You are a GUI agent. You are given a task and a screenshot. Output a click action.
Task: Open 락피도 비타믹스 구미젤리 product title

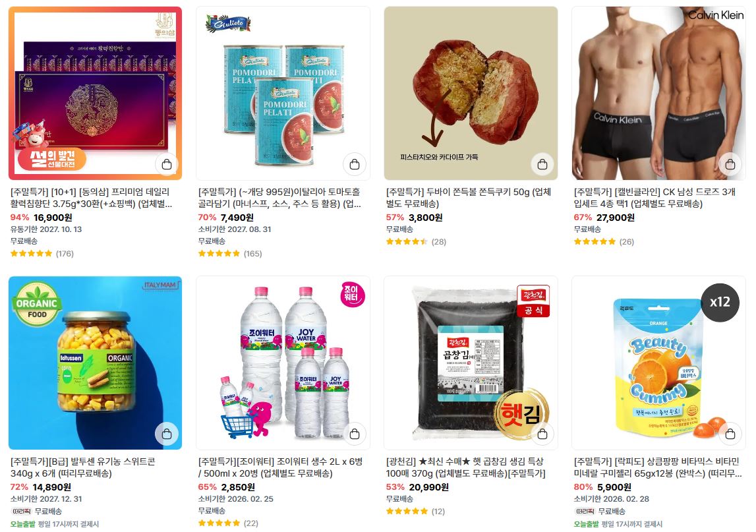tap(658, 467)
